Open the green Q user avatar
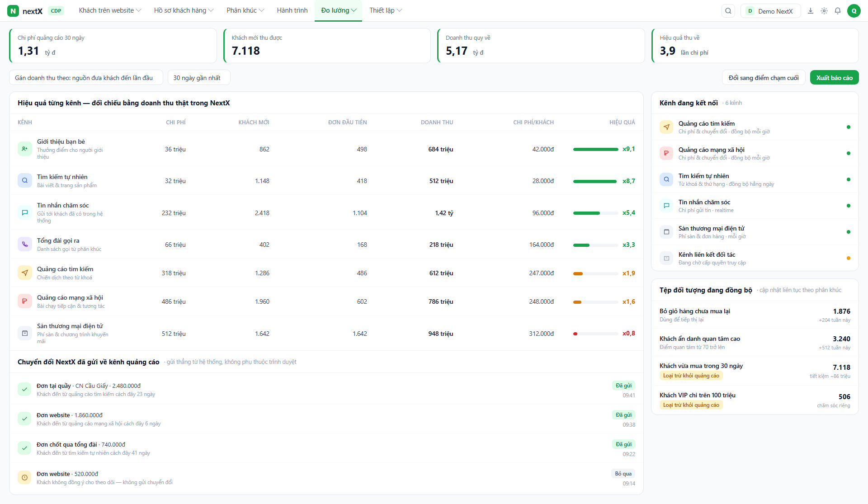Image resolution: width=868 pixels, height=504 pixels. [x=854, y=11]
